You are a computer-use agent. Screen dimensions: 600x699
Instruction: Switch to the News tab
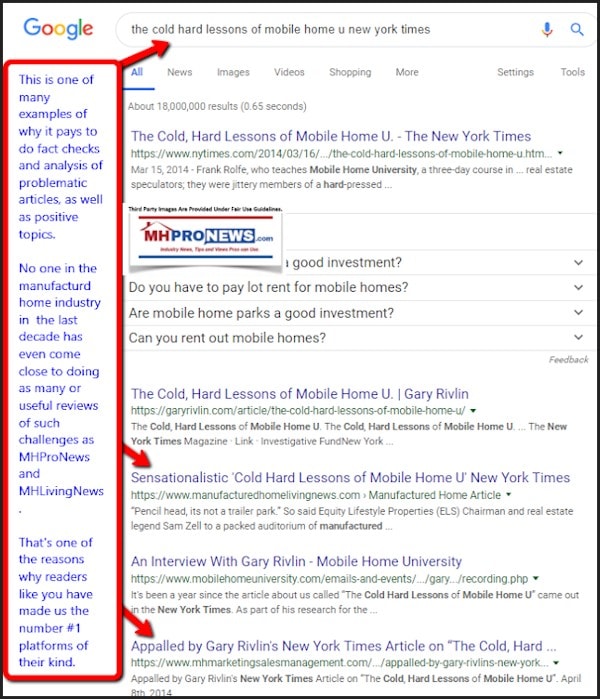(180, 72)
